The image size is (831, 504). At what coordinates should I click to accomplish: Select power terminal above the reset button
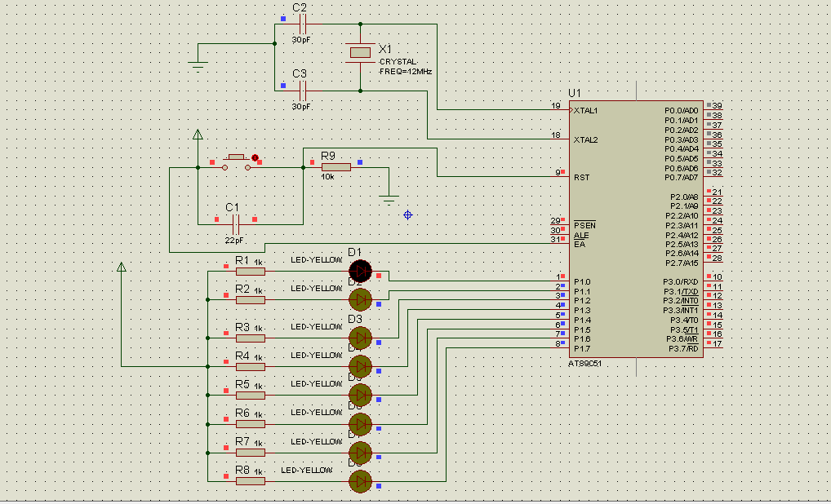(198, 135)
